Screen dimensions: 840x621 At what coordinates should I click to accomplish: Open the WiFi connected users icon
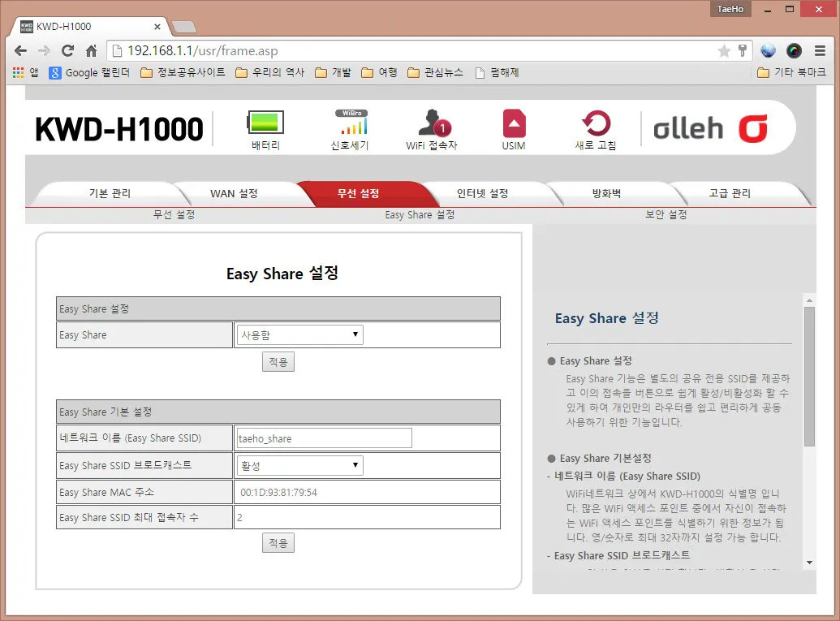coord(434,123)
